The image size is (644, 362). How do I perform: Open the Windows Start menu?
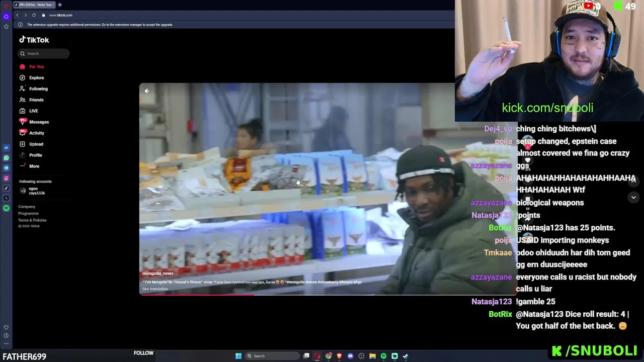pyautogui.click(x=238, y=356)
